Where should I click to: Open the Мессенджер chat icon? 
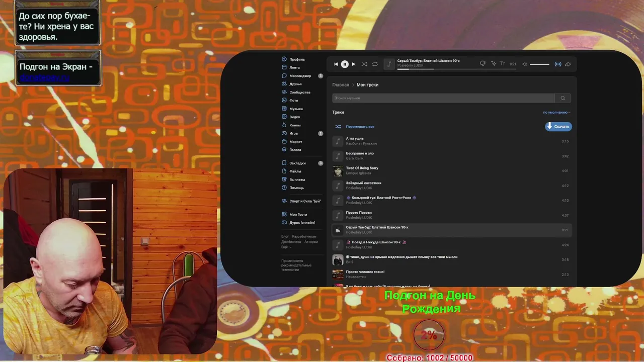pos(284,76)
